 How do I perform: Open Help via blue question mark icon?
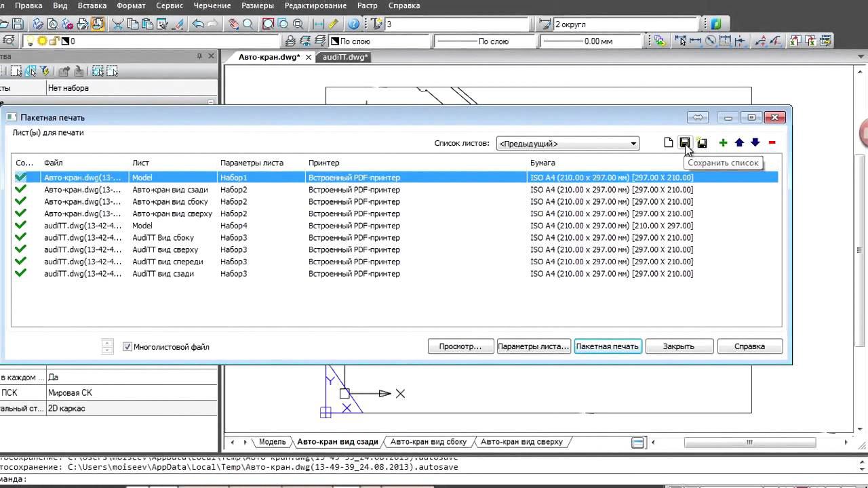354,24
